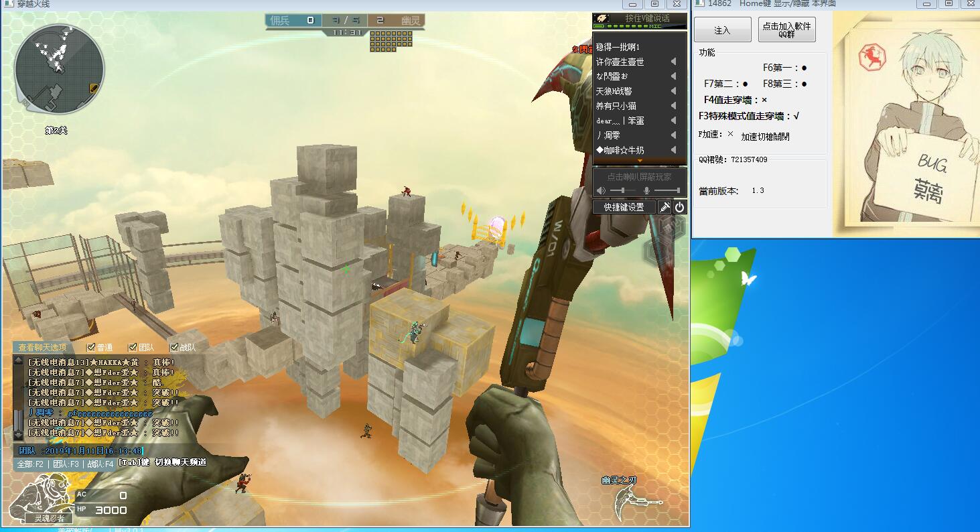Viewport: 980px width, 532px height.
Task: Click the player grid below the scoreboard
Action: click(x=391, y=42)
